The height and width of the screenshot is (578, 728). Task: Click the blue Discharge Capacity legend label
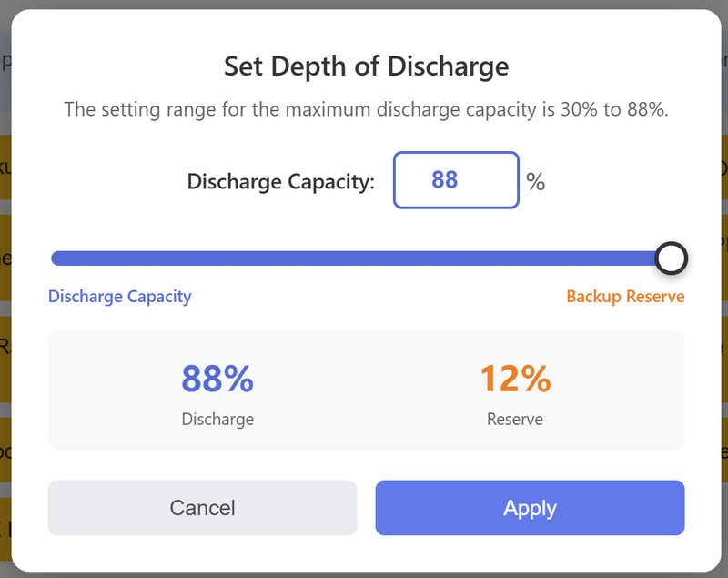point(119,297)
